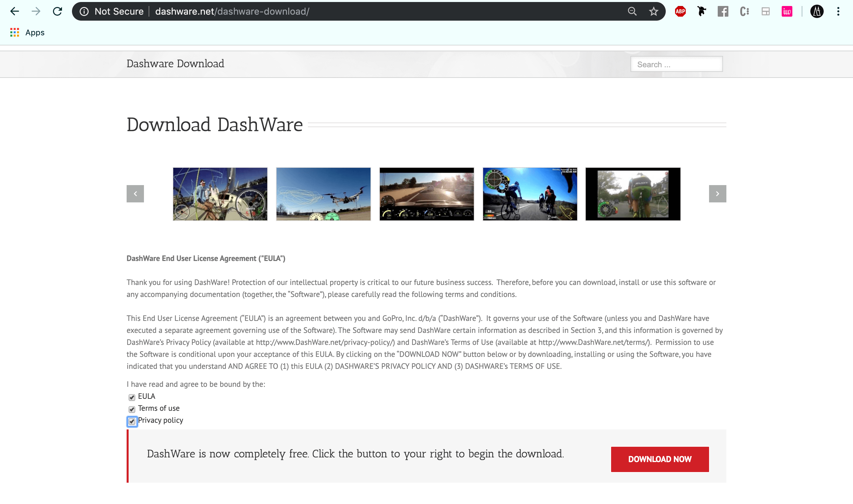The height and width of the screenshot is (504, 853).
Task: Go back in the carousel with left arrow
Action: click(135, 194)
